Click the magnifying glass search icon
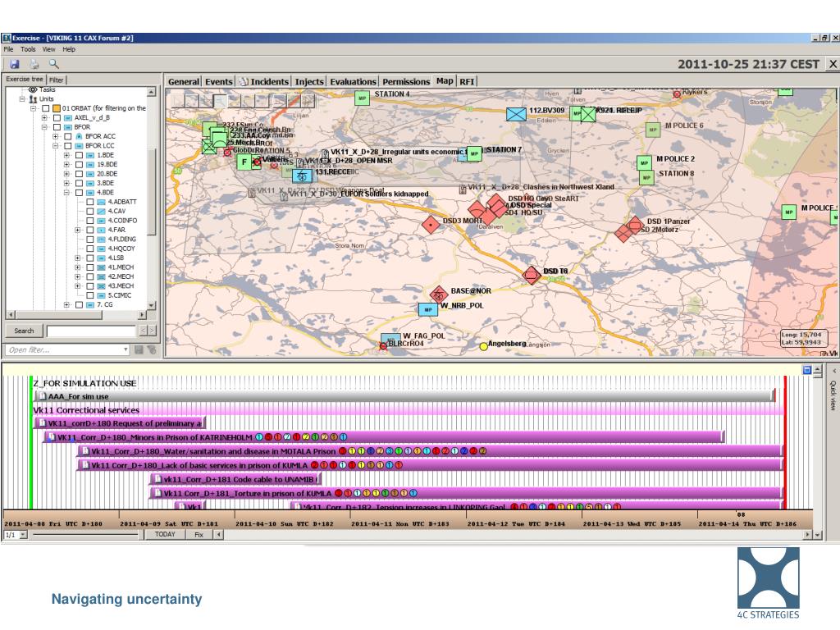Viewport: 840px width, 630px height. pyautogui.click(x=54, y=64)
